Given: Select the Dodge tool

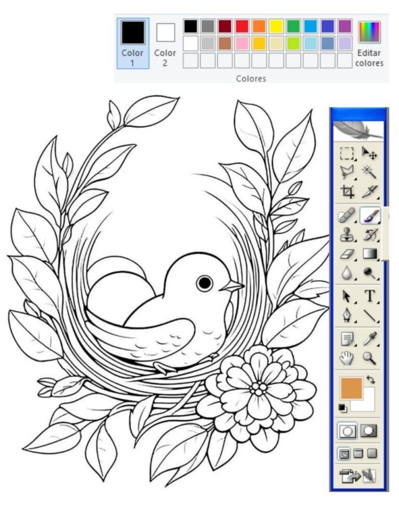Looking at the screenshot, I should point(369,273).
